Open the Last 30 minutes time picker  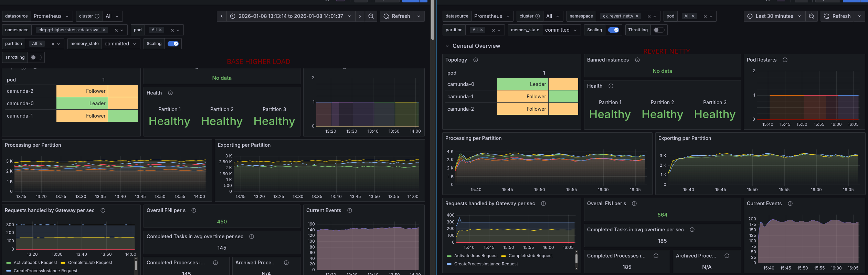774,16
